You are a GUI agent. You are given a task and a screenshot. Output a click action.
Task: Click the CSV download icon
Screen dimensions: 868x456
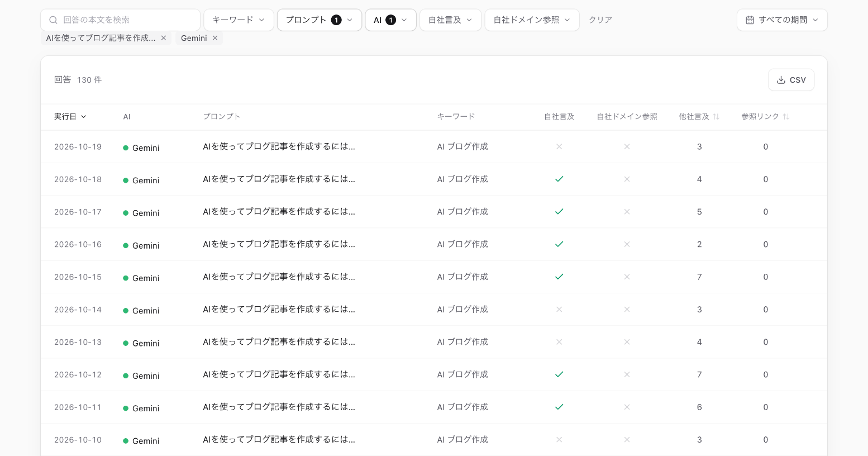point(781,80)
